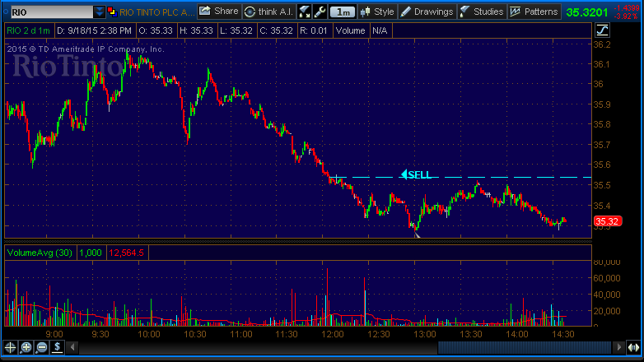Image resolution: width=644 pixels, height=362 pixels.
Task: Click the Share button
Action: pyautogui.click(x=219, y=12)
